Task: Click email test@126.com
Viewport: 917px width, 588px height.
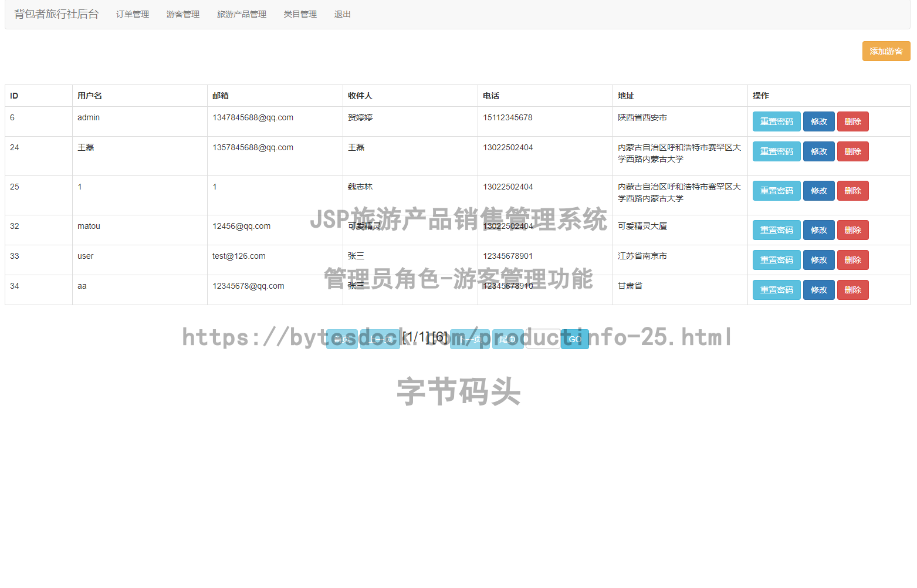Action: click(x=239, y=256)
